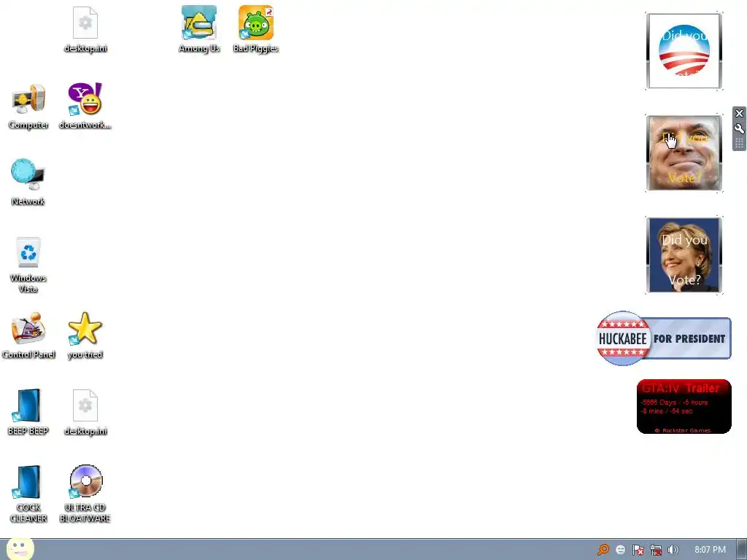The width and height of the screenshot is (747, 560).
Task: Click the Show Desktop strip beside the clock
Action: tap(742, 550)
